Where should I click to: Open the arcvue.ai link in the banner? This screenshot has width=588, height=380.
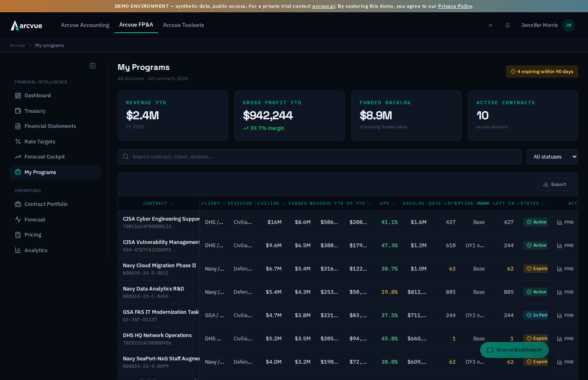coord(323,6)
